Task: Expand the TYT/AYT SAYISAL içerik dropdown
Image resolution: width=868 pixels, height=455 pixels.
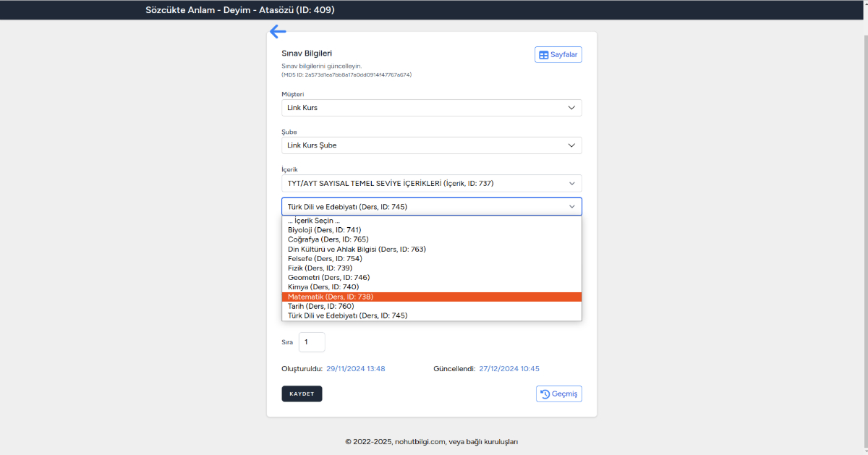Action: [431, 183]
